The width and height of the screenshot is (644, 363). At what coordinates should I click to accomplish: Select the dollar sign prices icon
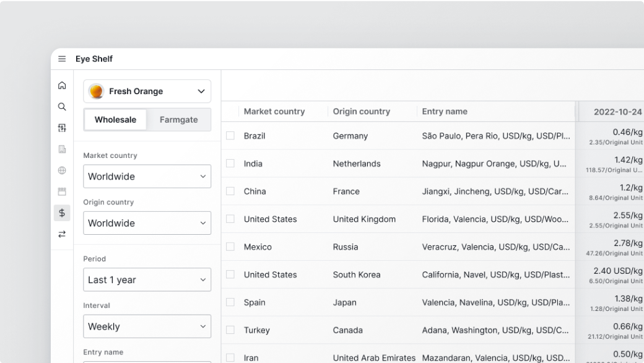(x=62, y=213)
